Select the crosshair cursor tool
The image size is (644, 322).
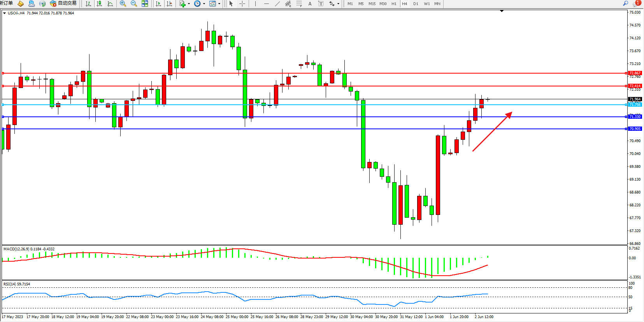(242, 4)
